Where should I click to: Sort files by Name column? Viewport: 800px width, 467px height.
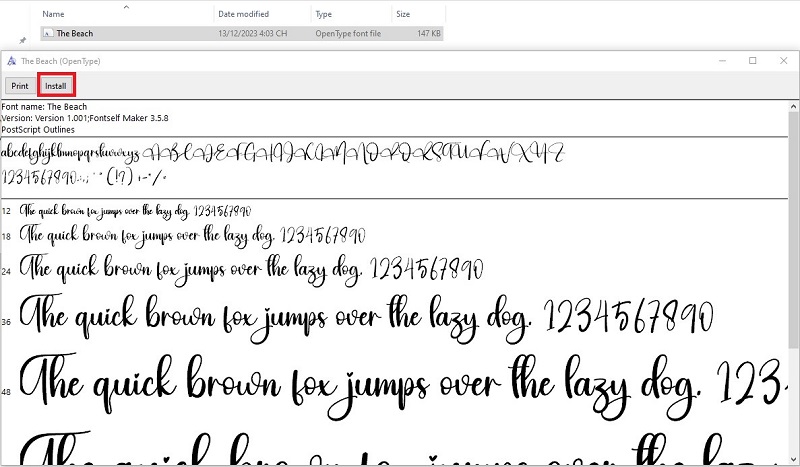(54, 15)
